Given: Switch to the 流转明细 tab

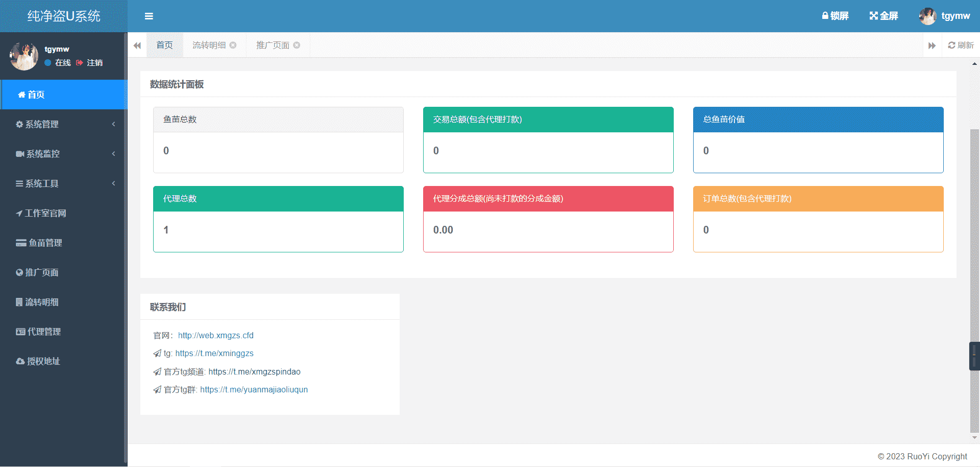Looking at the screenshot, I should coord(209,45).
